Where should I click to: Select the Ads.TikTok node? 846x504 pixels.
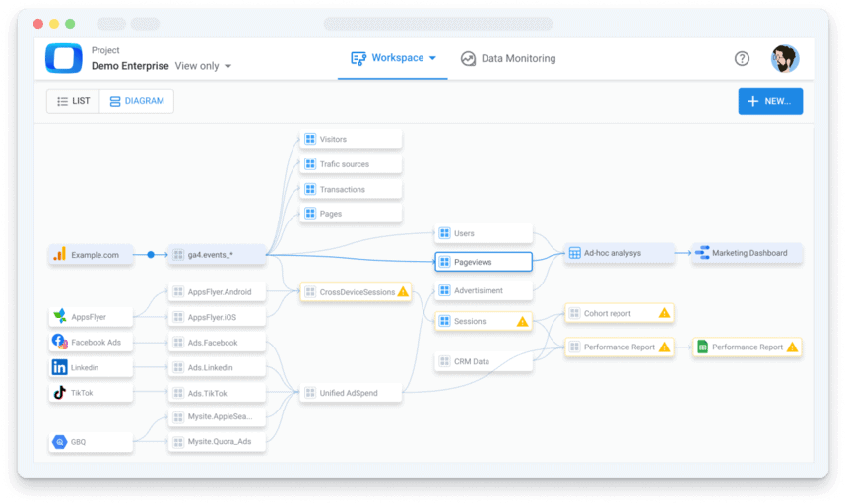[x=217, y=393]
